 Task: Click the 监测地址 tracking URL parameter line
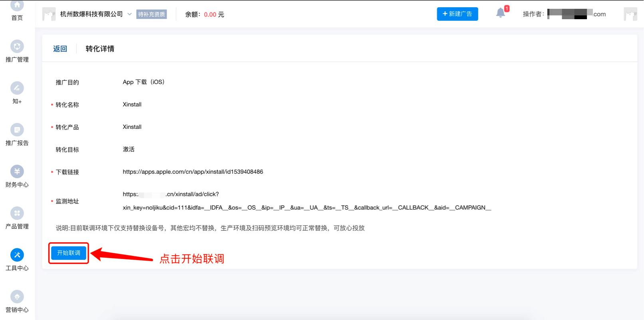(x=307, y=208)
